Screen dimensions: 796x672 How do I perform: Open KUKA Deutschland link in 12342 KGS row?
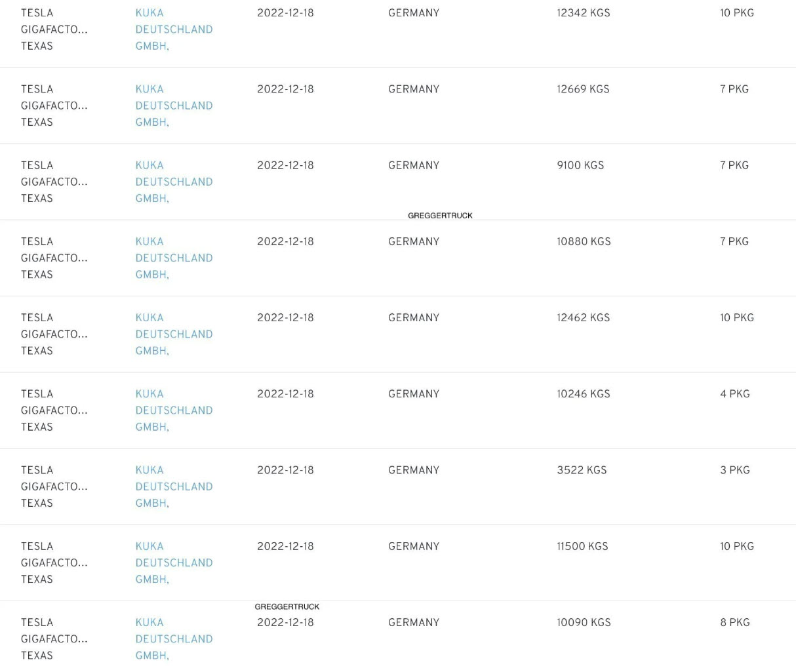tap(174, 30)
